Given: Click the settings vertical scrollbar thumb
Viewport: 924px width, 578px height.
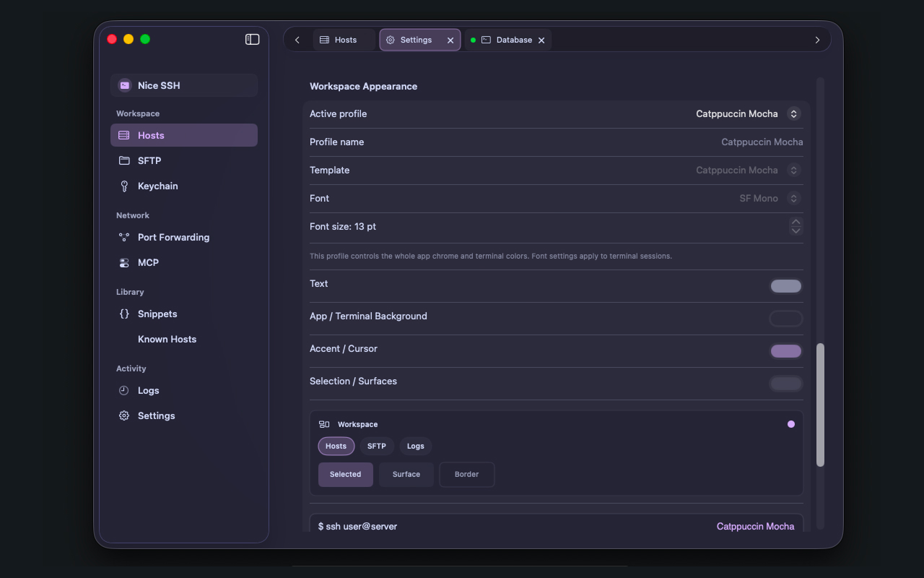Looking at the screenshot, I should click(x=820, y=405).
